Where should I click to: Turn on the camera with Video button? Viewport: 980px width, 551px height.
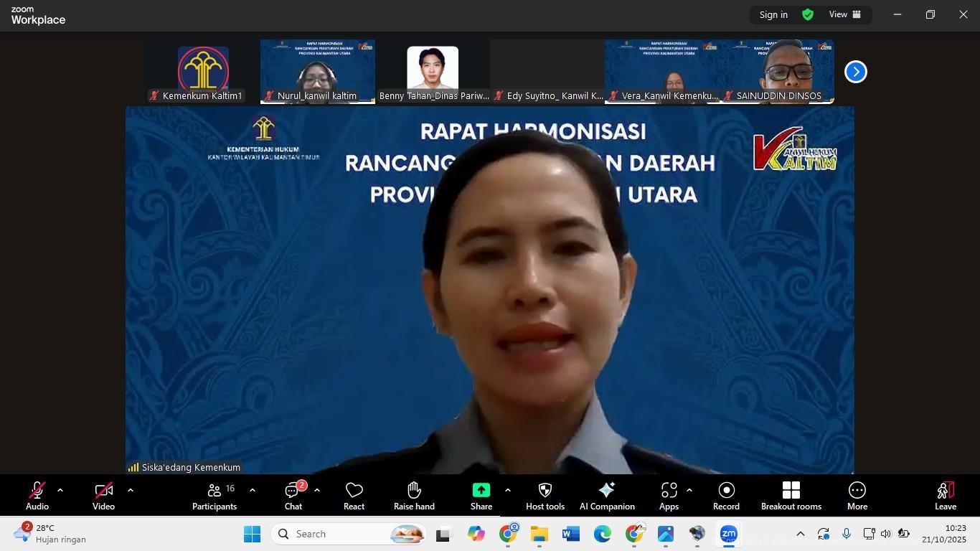pyautogui.click(x=103, y=496)
